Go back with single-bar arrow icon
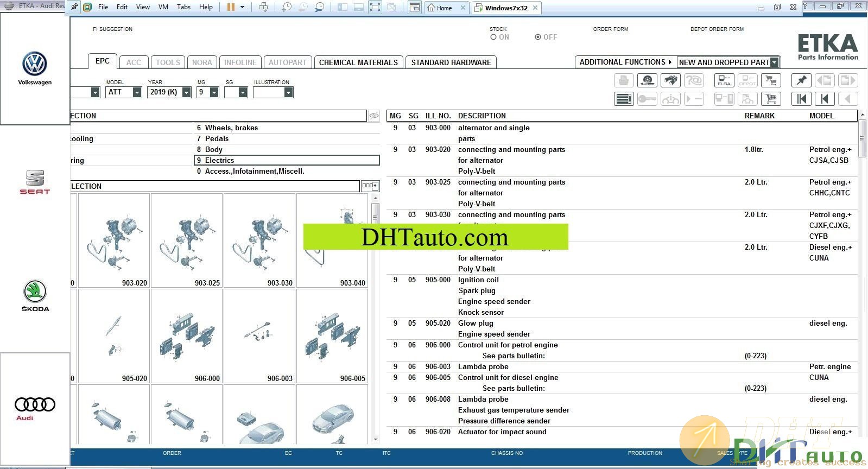This screenshot has height=469, width=868. [825, 99]
